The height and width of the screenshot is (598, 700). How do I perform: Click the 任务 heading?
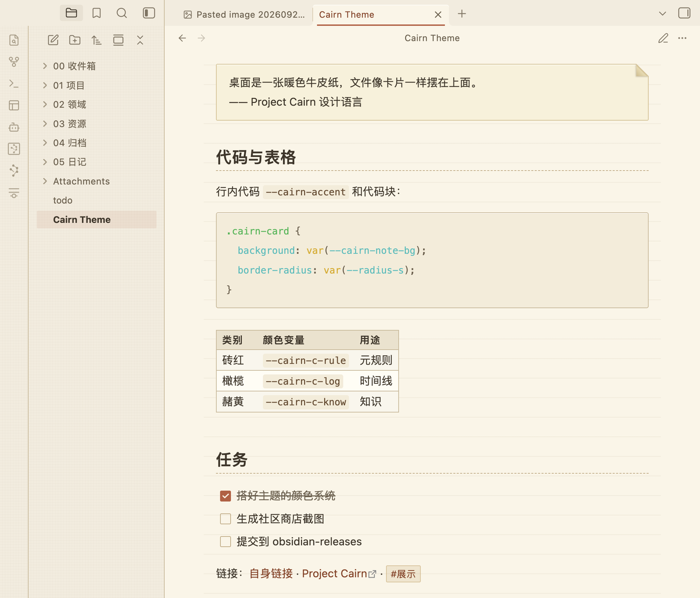pyautogui.click(x=232, y=460)
